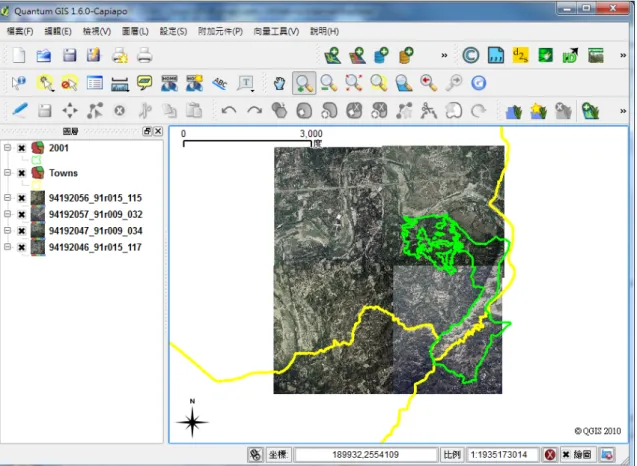Collapse the 2001 layer tree node
Viewport: 637px width, 466px height.
tap(7, 147)
